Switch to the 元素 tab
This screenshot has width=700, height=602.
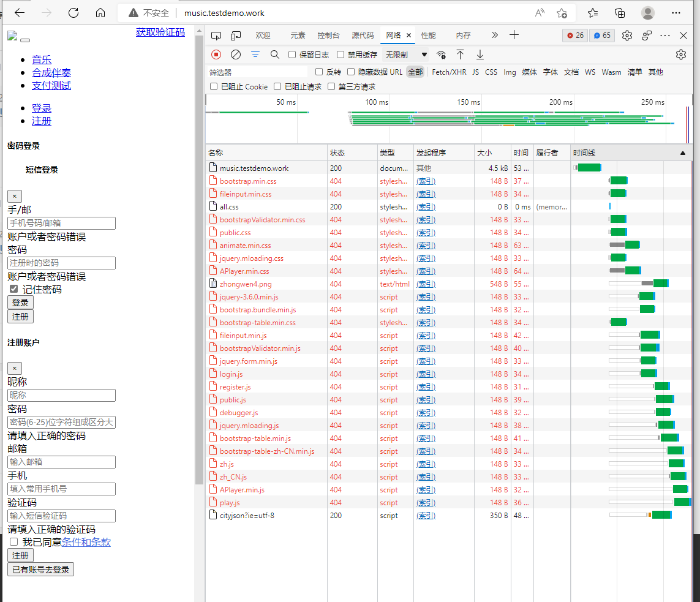click(298, 36)
